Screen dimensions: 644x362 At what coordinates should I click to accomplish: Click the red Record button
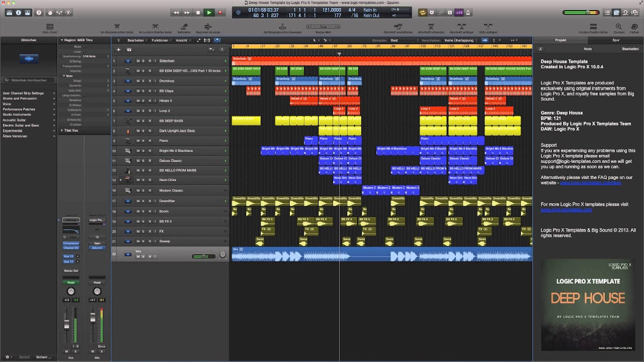[x=220, y=13]
